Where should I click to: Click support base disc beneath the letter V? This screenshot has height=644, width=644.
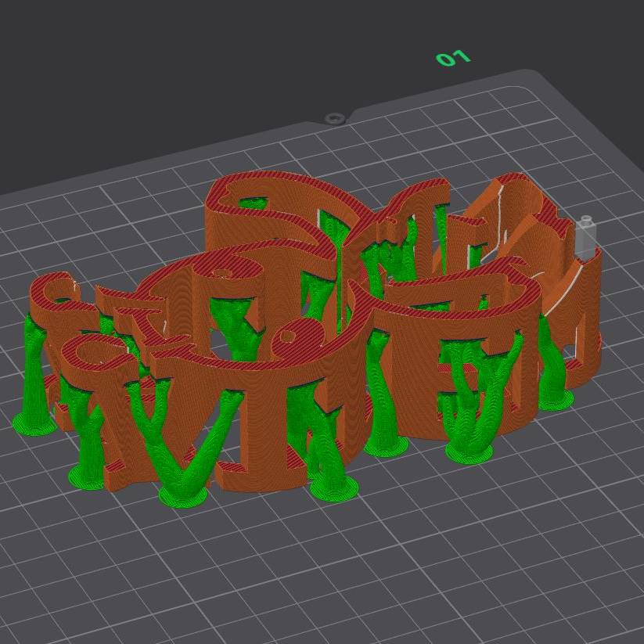pyautogui.click(x=183, y=495)
